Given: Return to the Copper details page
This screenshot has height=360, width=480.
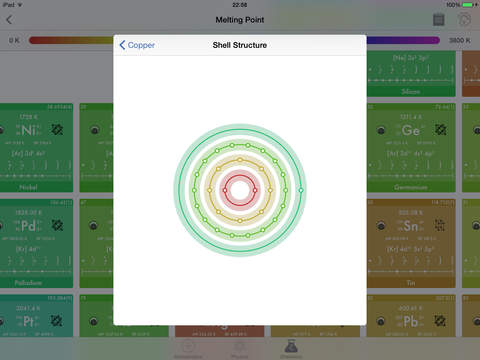Looking at the screenshot, I should (137, 45).
